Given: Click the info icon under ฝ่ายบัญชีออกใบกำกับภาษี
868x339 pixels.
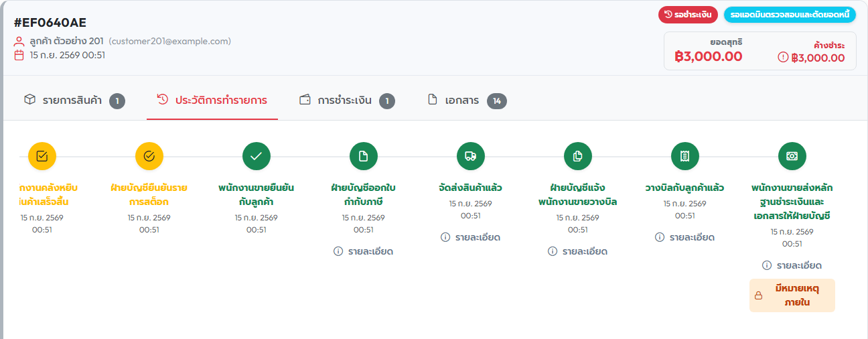Looking at the screenshot, I should pos(338,251).
